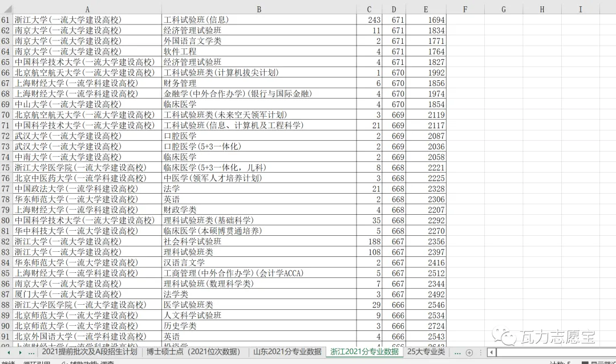Click cell 软件工程
Screen dimensions: 616x364
(259, 51)
